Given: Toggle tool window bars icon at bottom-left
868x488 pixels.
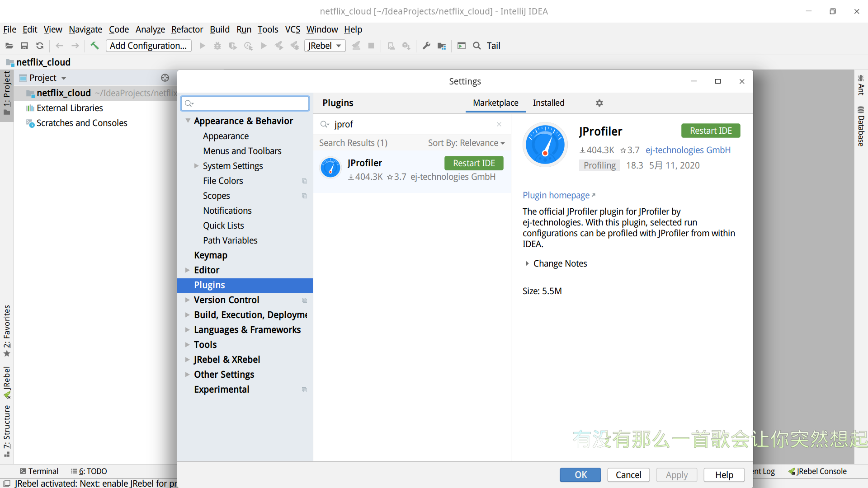Looking at the screenshot, I should [7, 483].
